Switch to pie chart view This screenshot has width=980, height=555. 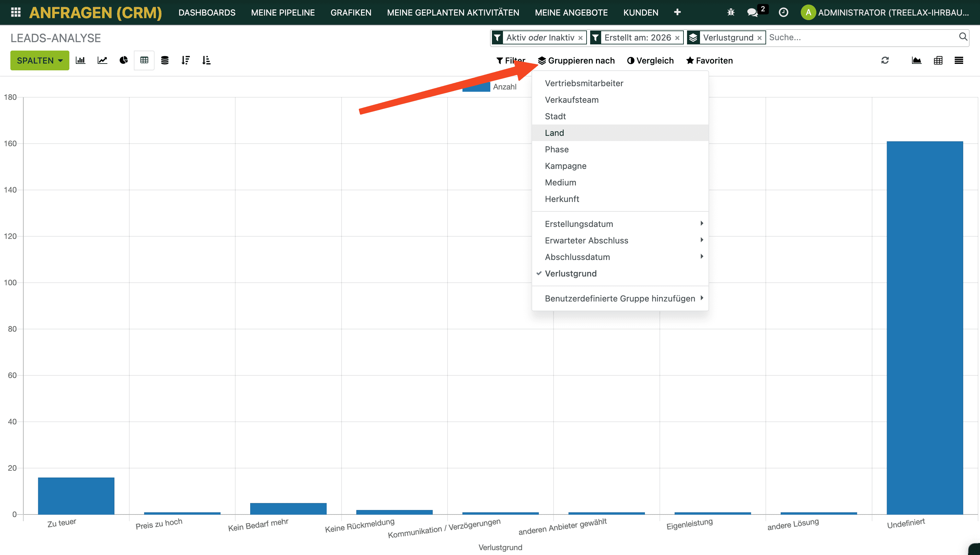123,60
